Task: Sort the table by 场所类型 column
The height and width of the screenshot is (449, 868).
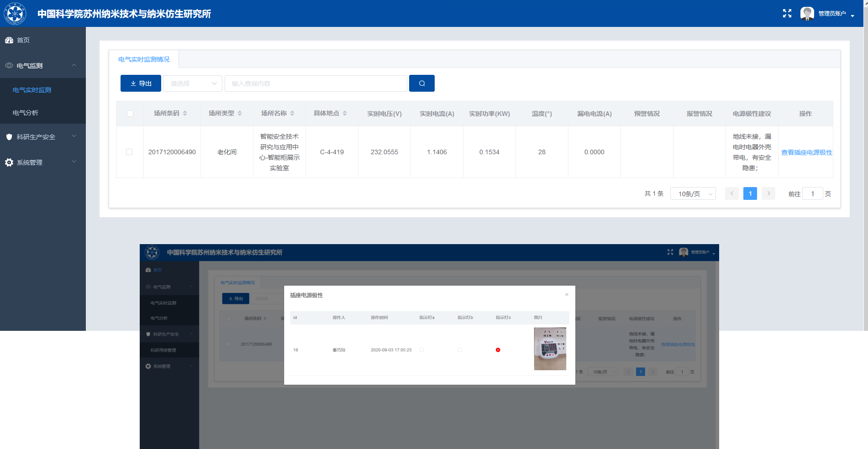Action: click(x=240, y=114)
